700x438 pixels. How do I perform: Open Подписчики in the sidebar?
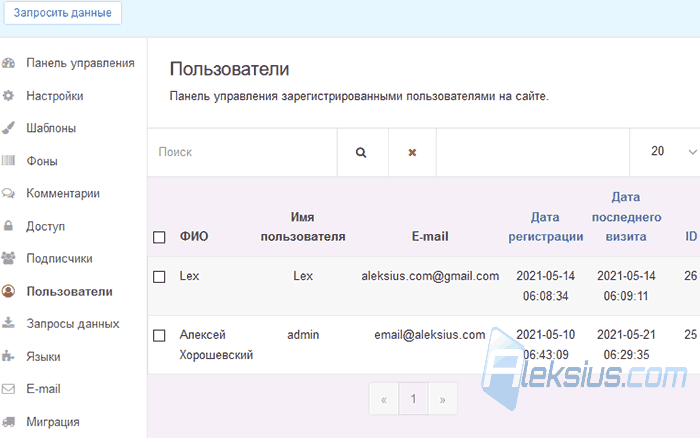click(x=59, y=259)
